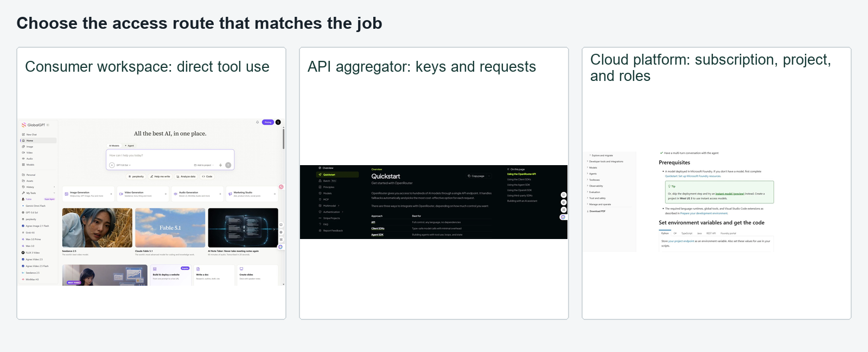Click the send arrow button in prompt box
This screenshot has width=868, height=352.
click(228, 165)
